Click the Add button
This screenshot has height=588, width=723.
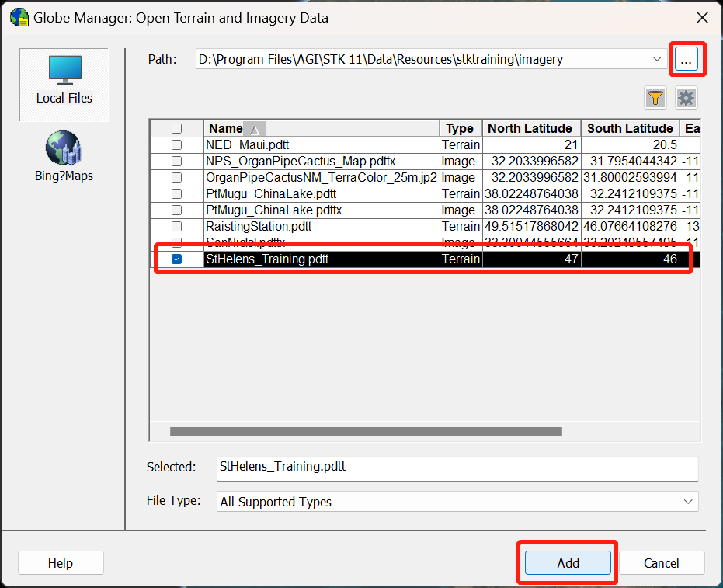[567, 562]
